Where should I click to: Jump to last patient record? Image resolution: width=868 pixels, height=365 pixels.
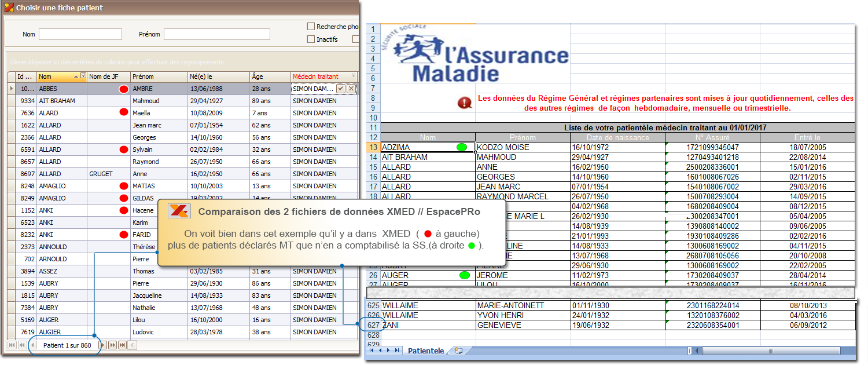pyautogui.click(x=122, y=345)
